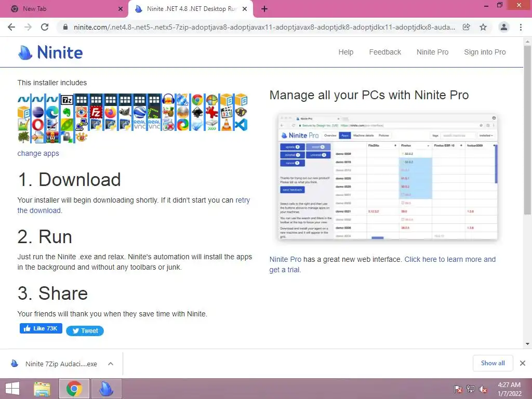Click the Facebook Like 73K button

[x=41, y=328]
